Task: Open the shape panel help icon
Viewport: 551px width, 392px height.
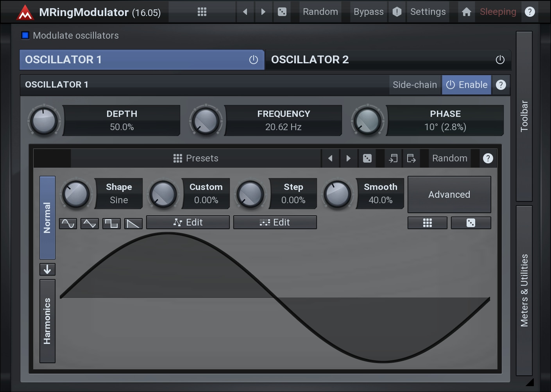Action: click(488, 158)
